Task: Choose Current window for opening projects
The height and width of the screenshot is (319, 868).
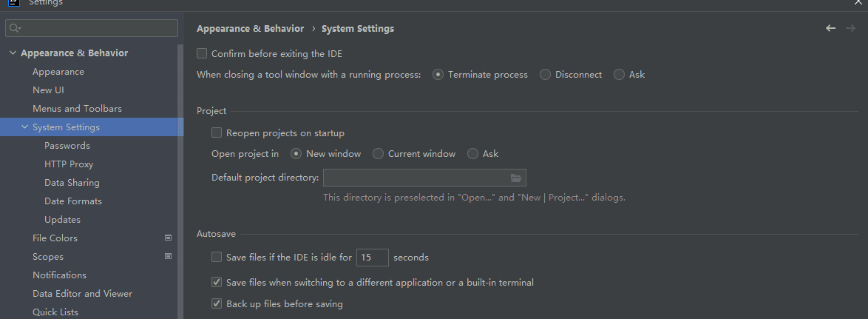Action: 379,154
